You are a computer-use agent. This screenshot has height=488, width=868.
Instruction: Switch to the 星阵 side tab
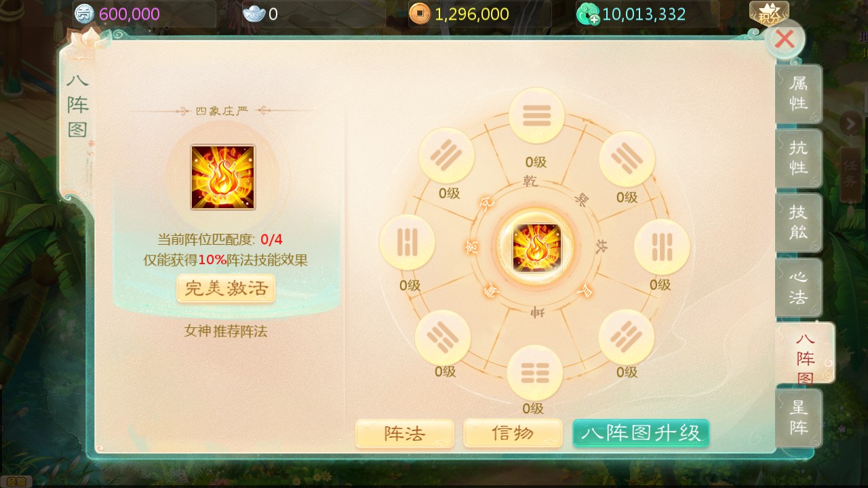(799, 418)
